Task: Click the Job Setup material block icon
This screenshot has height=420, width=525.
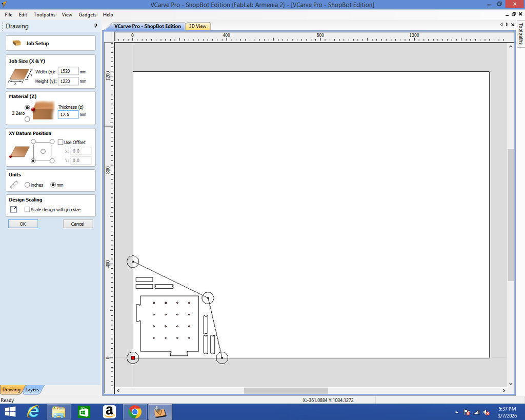Action: point(16,43)
